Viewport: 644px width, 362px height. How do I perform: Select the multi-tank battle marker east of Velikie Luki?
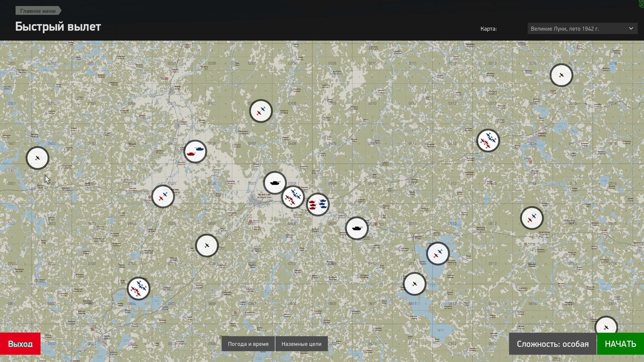pos(318,204)
